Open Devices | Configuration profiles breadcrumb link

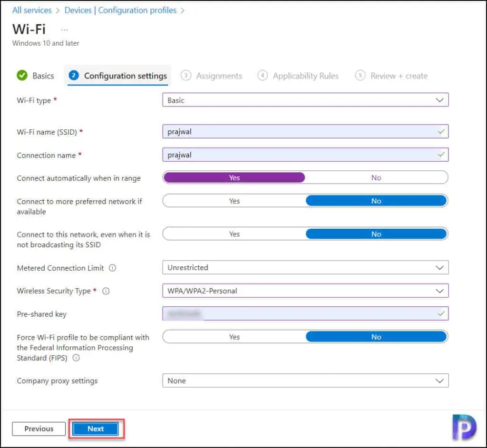120,10
